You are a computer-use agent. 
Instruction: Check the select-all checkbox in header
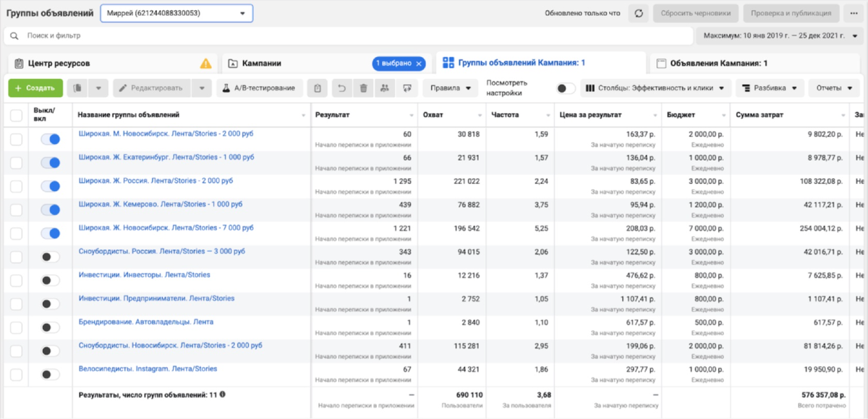point(16,115)
